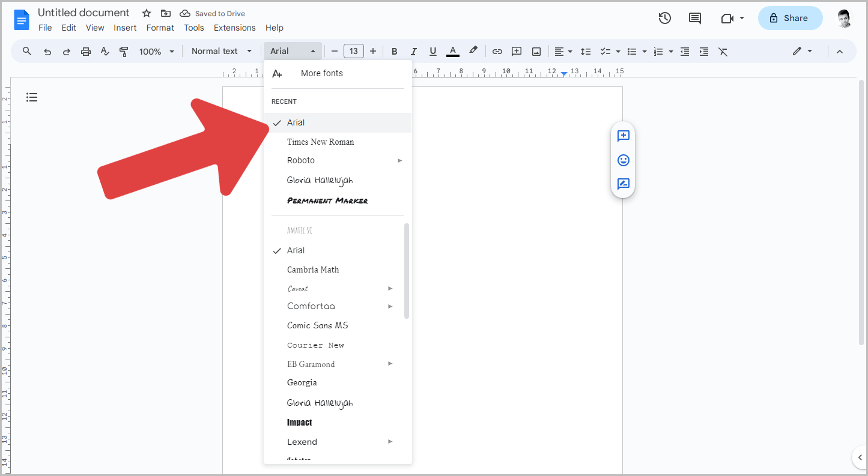The width and height of the screenshot is (868, 476).
Task: Click the Share button
Action: (x=790, y=18)
